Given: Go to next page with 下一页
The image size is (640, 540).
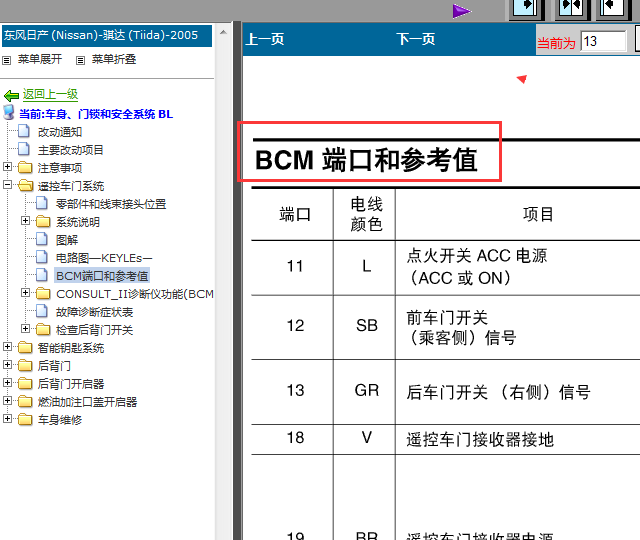Looking at the screenshot, I should point(416,39).
